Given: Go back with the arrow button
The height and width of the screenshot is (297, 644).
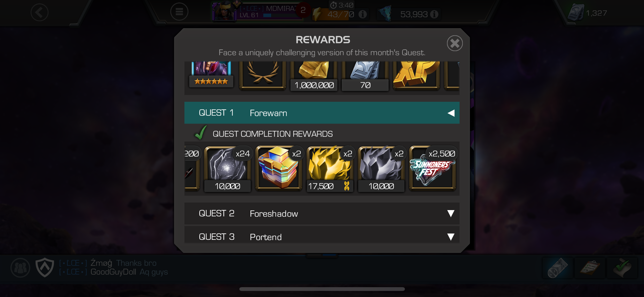Looking at the screenshot, I should coord(40,12).
